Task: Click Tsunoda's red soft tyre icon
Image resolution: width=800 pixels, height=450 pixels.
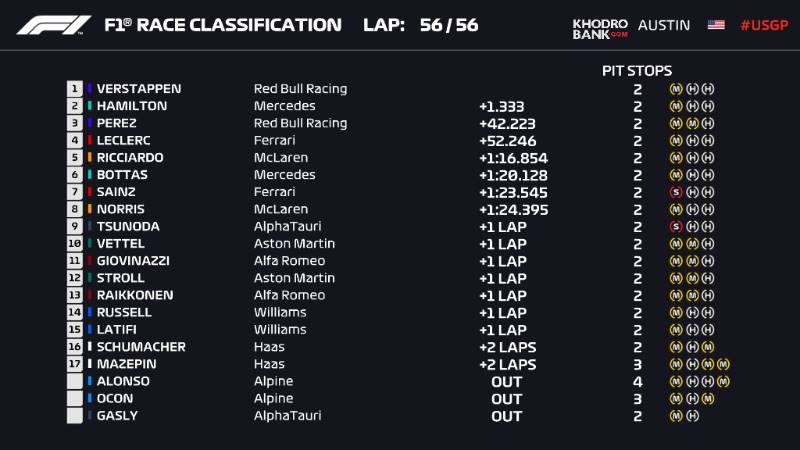Action: 676,226
